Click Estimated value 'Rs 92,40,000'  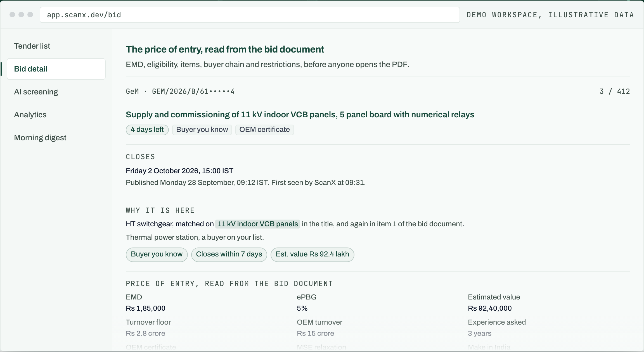click(x=490, y=308)
